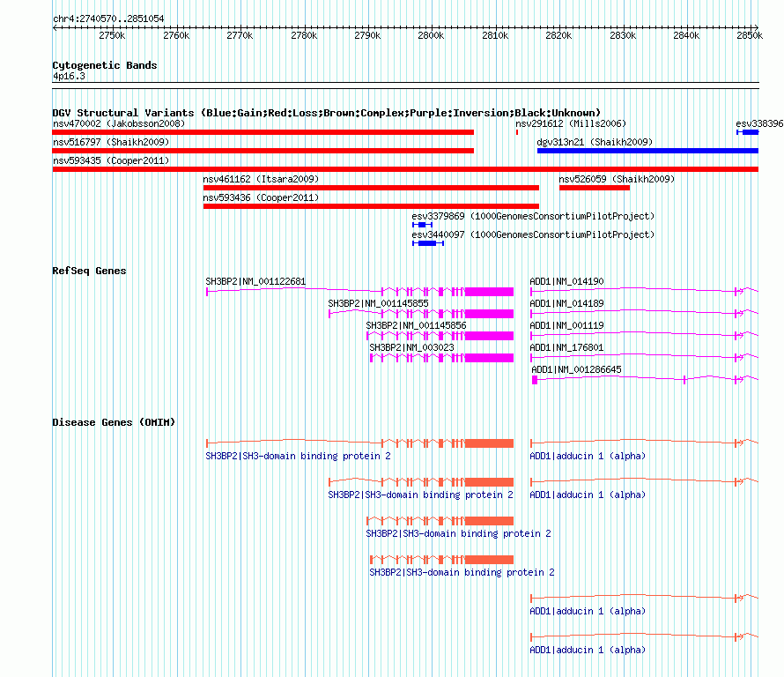Screen dimensions: 784x677
Task: Click the 2830k ruler position
Action: tap(623, 35)
